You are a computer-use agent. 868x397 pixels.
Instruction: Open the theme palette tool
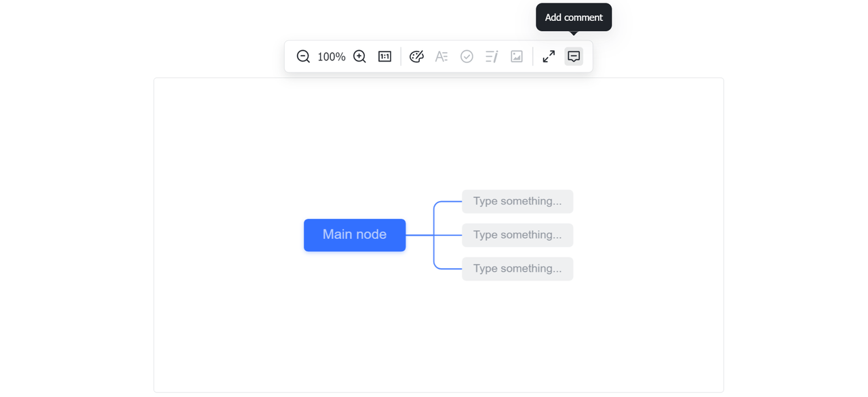pos(416,57)
